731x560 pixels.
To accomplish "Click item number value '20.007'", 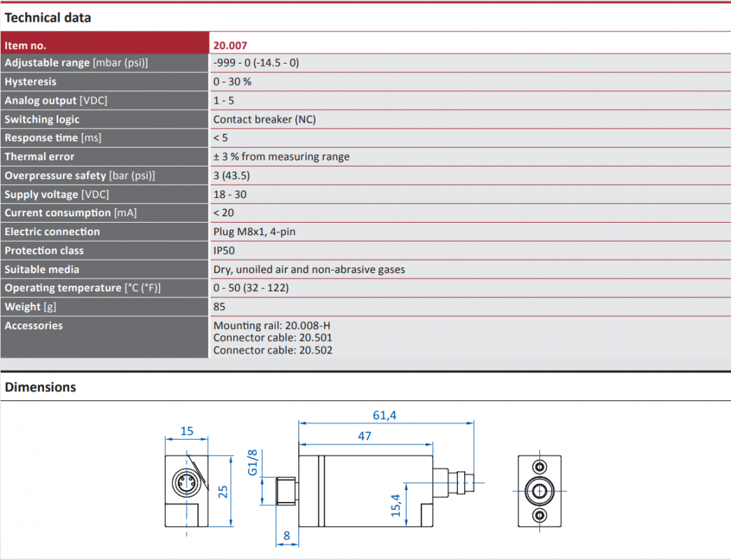I will (230, 45).
